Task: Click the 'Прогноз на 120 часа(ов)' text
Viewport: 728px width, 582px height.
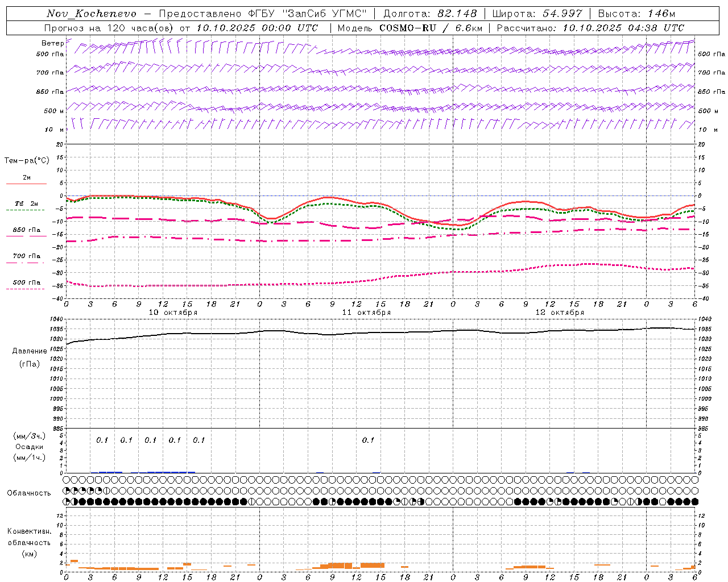Action: [x=109, y=28]
